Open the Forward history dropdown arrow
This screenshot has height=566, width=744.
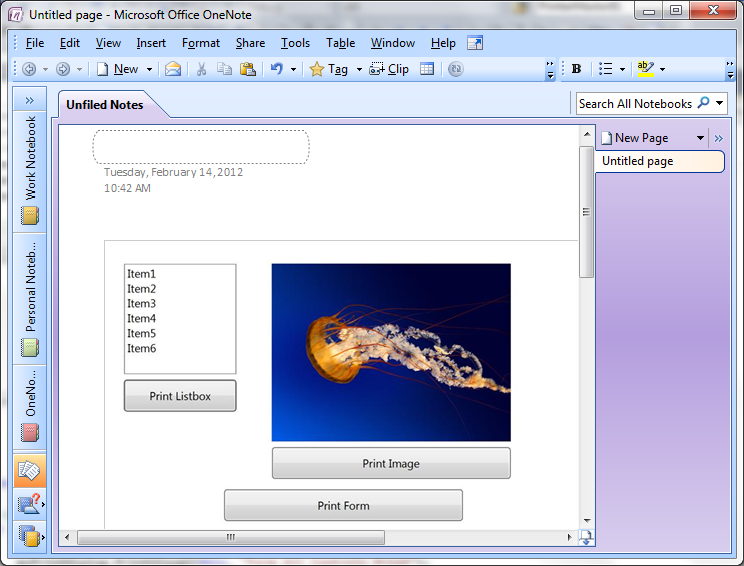79,69
